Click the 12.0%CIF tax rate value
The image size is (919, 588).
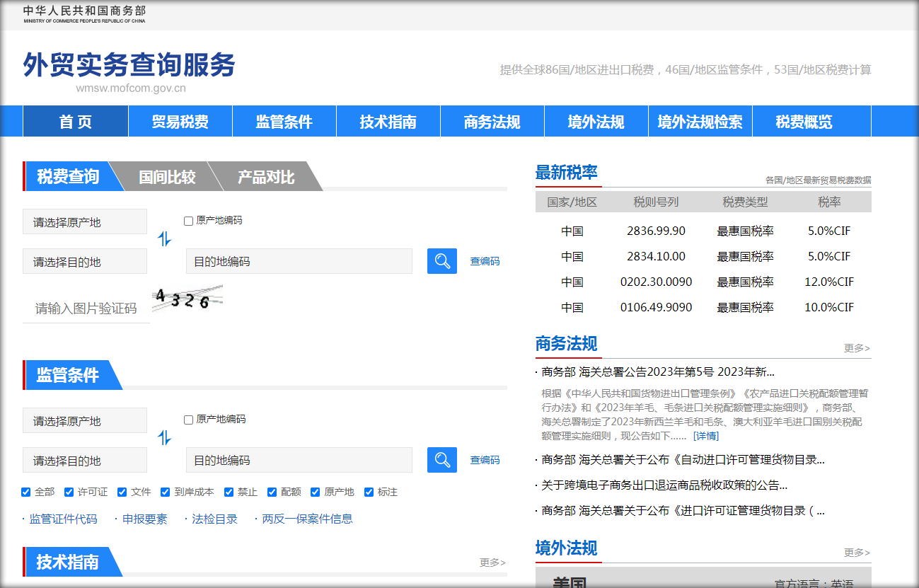pos(829,282)
